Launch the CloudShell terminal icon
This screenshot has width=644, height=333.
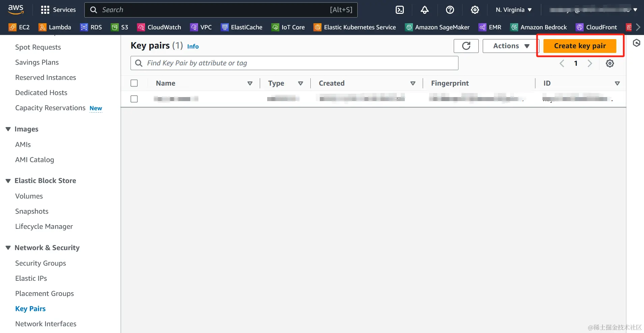point(400,10)
